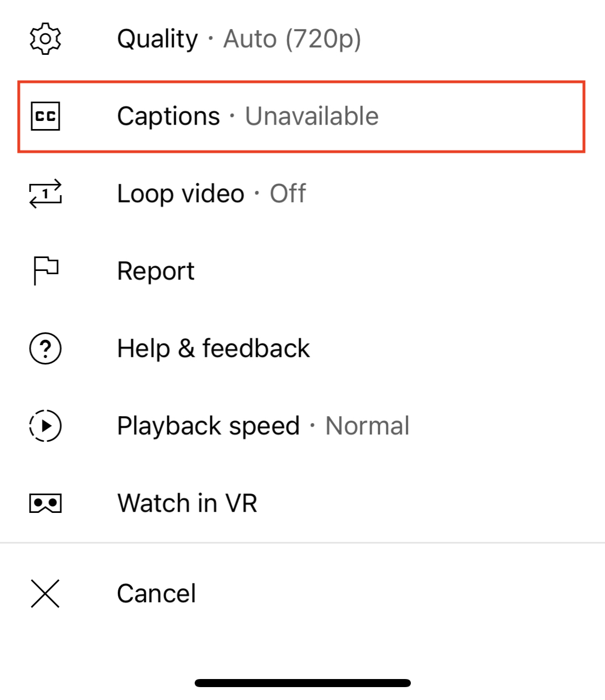Tap the X cancel icon
Viewport: 605px width, 700px height.
(x=45, y=594)
